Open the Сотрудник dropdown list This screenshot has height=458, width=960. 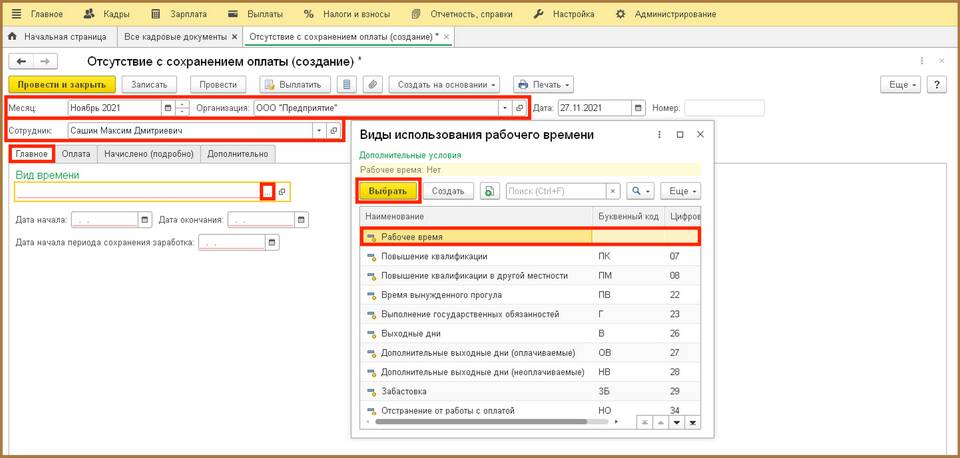[320, 130]
